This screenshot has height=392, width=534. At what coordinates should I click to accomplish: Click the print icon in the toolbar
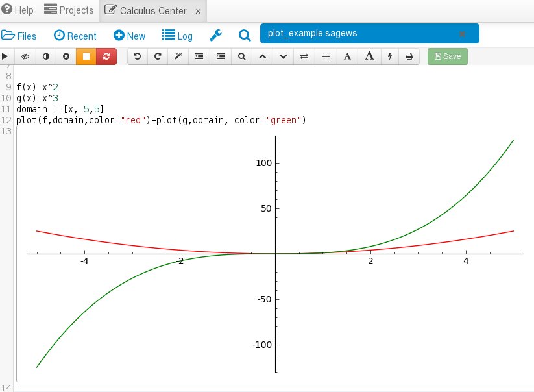409,56
